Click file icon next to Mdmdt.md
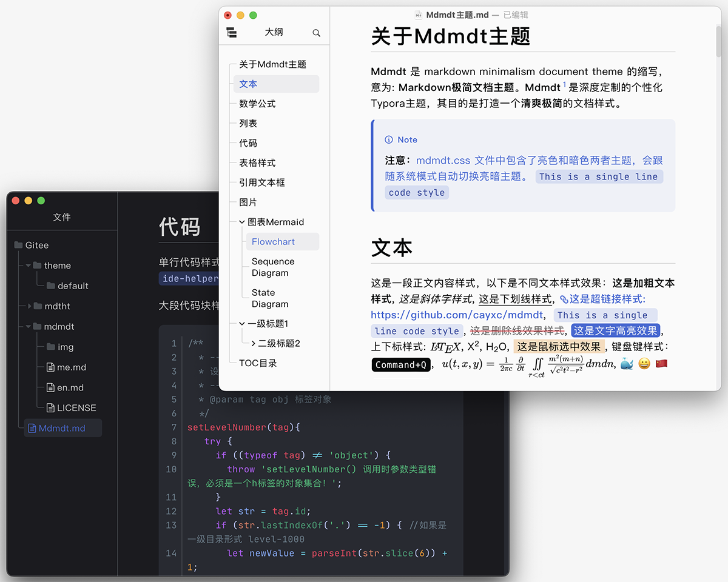The image size is (728, 582). pos(32,428)
